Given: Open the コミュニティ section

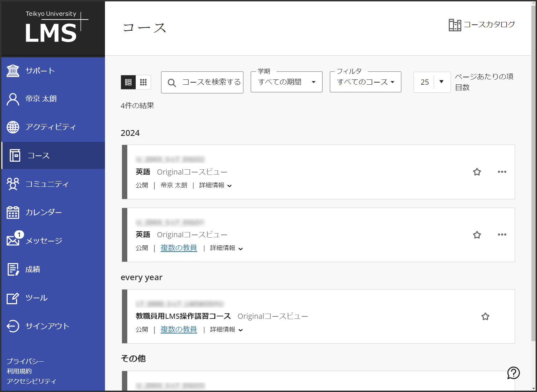Looking at the screenshot, I should point(47,184).
